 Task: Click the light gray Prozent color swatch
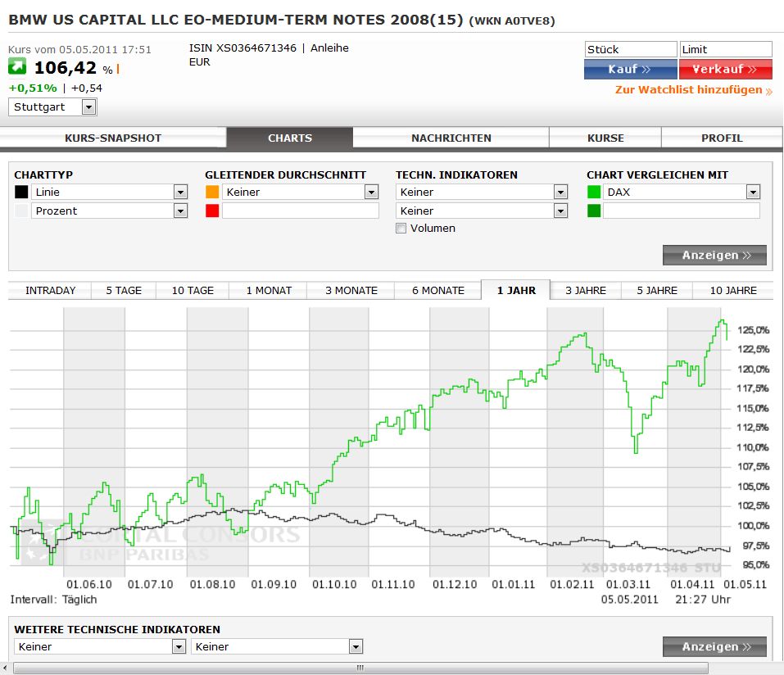[21, 211]
